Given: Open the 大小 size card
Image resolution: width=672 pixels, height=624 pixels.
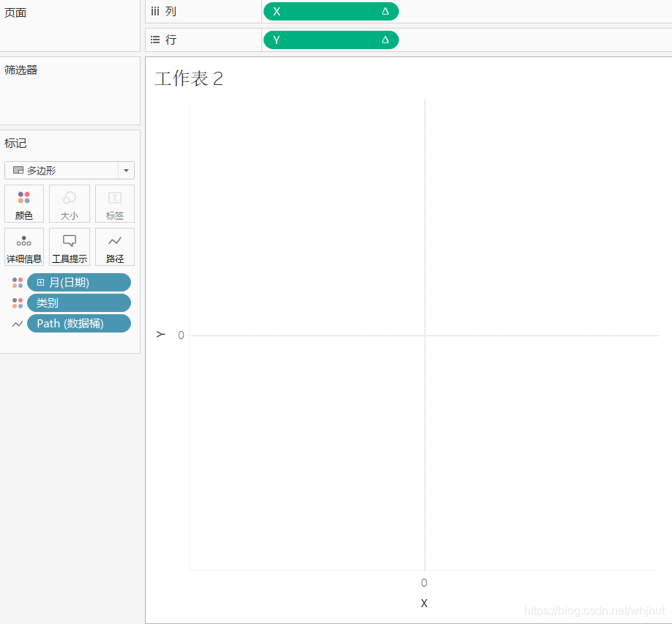Looking at the screenshot, I should [70, 204].
